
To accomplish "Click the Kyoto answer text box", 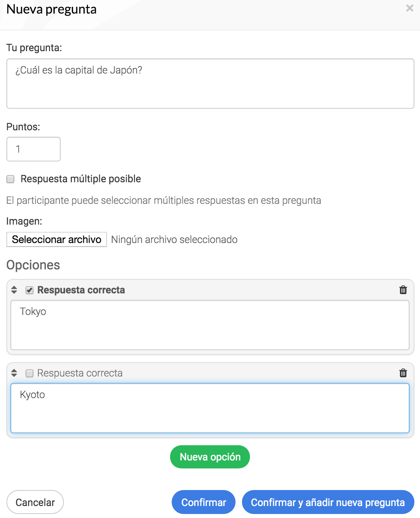I will coord(210,408).
